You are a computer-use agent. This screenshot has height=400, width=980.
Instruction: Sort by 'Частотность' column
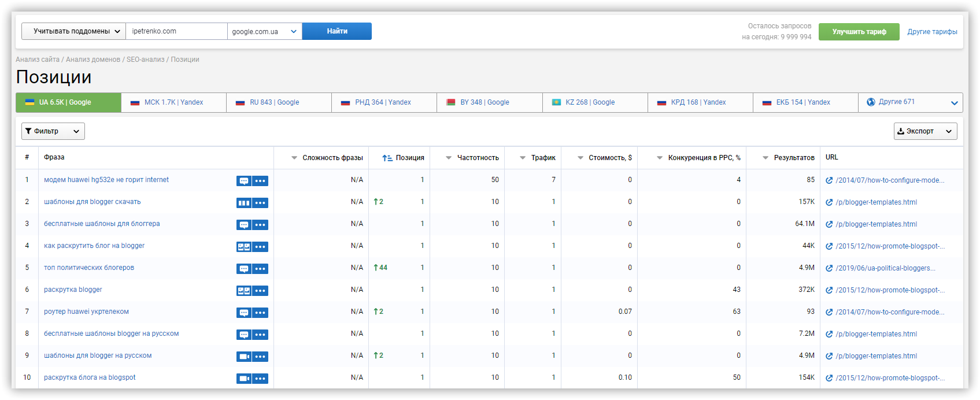472,158
